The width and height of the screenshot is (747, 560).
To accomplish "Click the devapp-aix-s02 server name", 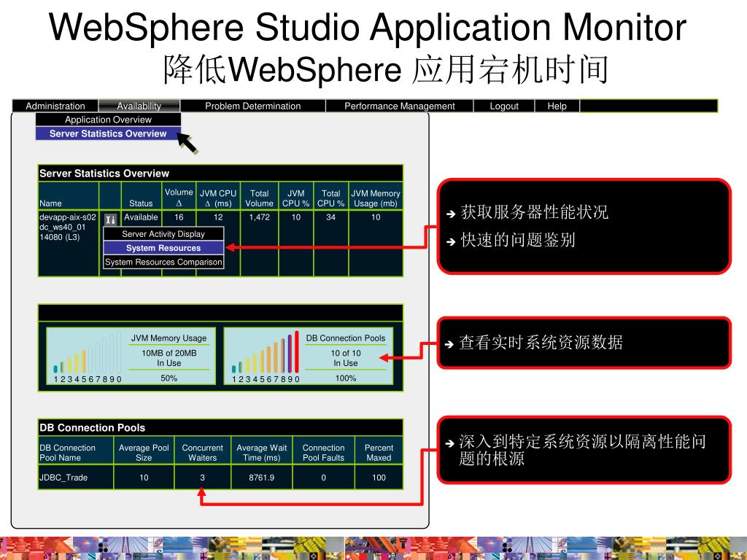I will 68,217.
